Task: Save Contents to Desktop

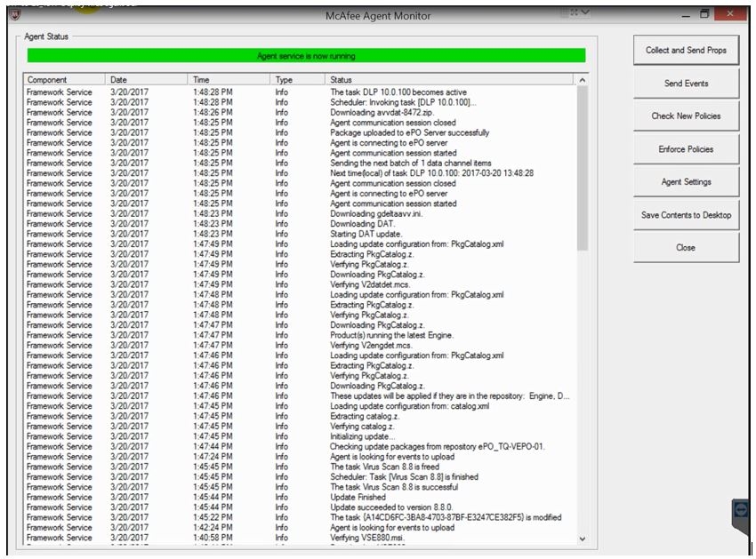Action: pyautogui.click(x=686, y=215)
